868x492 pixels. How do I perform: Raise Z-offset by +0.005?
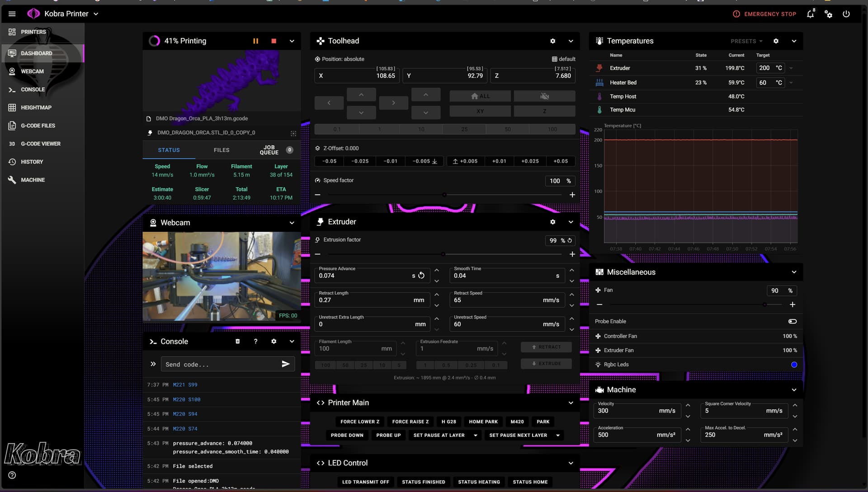click(465, 161)
